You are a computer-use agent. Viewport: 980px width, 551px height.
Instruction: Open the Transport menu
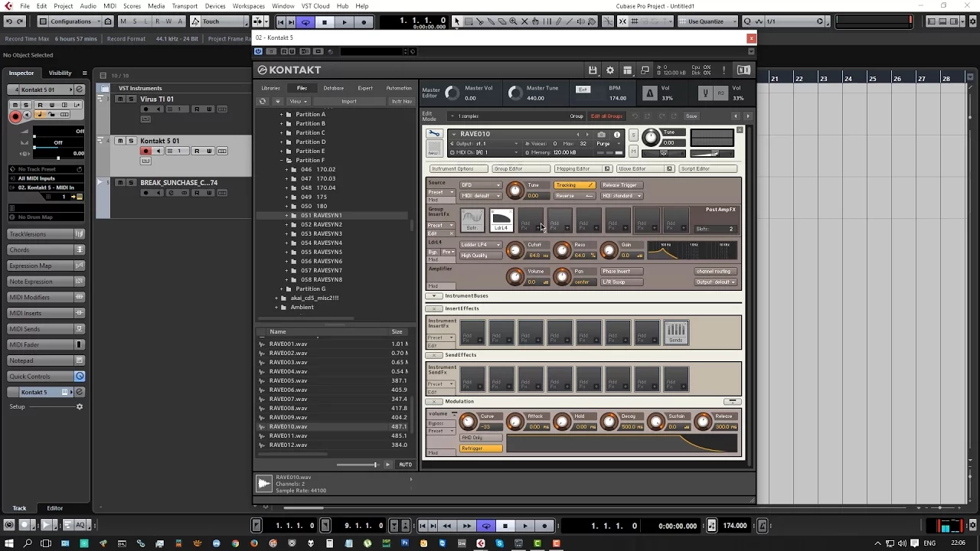pyautogui.click(x=185, y=6)
